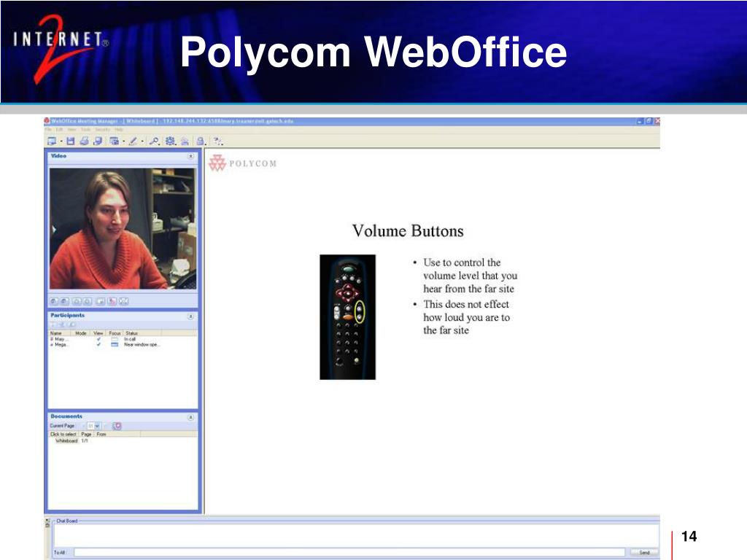The height and width of the screenshot is (560, 747).
Task: Click the participants people toolbar icon
Action: click(185, 141)
